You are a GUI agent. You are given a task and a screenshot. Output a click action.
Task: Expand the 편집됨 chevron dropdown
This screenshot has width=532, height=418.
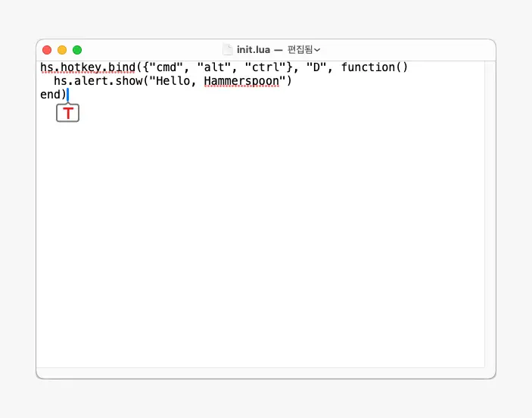pos(317,50)
